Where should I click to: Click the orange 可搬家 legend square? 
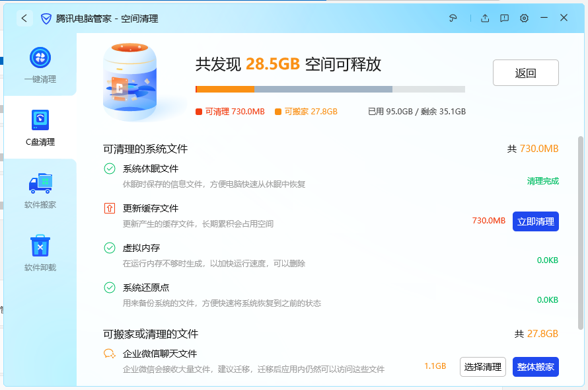(x=278, y=112)
